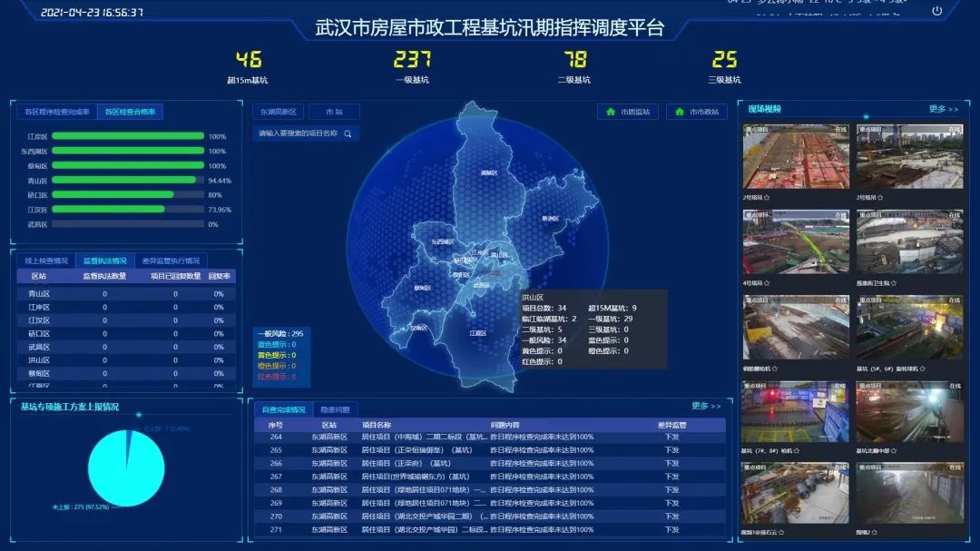Click the 市站 filter button
The width and height of the screenshot is (980, 551).
click(334, 112)
